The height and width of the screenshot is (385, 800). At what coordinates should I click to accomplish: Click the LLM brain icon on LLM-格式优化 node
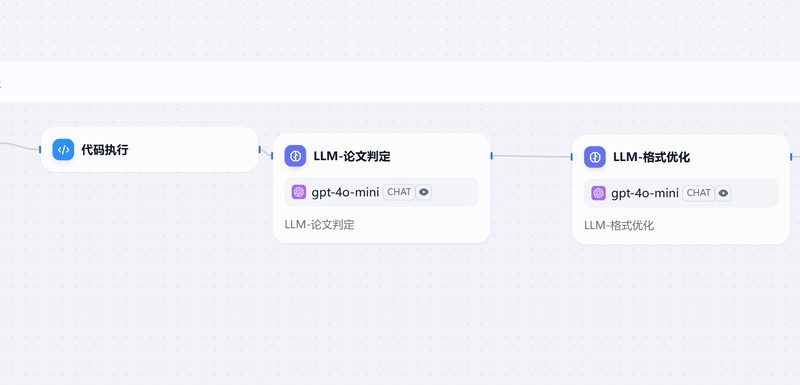(594, 157)
